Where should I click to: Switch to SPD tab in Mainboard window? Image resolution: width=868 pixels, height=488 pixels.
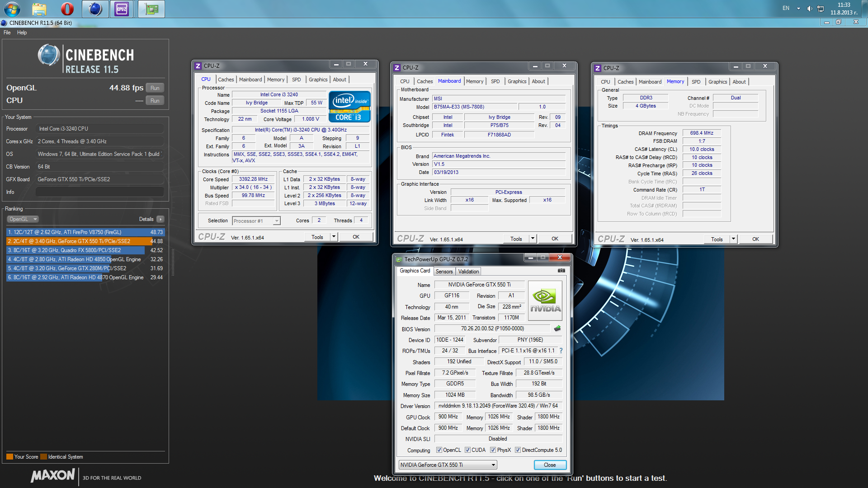click(x=495, y=81)
